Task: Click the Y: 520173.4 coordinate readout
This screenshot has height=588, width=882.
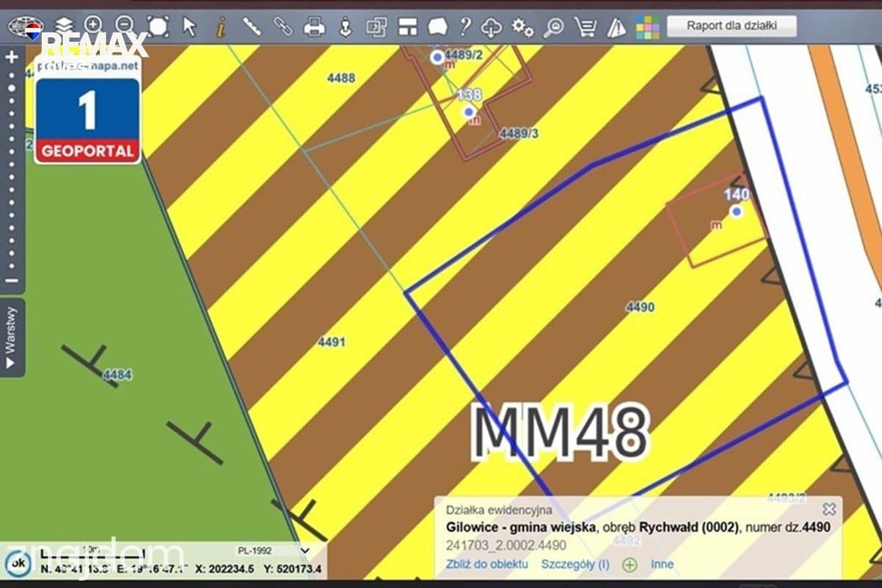Action: pos(292,569)
